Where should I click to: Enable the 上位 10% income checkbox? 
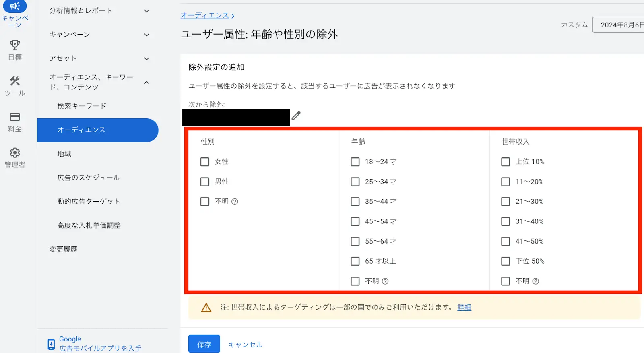506,162
